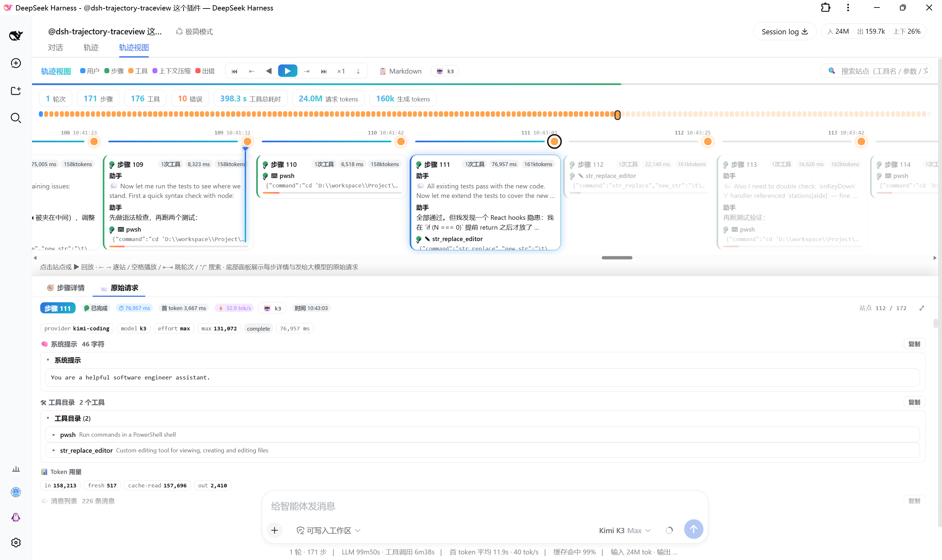Click the k3 model chip in toolbar
Viewport: 942px width, 560px height.
pos(445,71)
